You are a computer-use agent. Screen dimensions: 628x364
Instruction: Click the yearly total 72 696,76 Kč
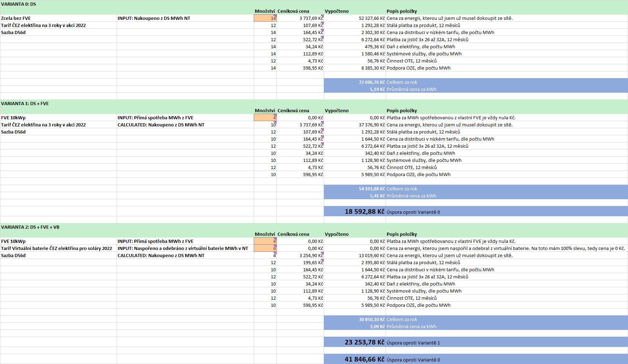(x=372, y=82)
